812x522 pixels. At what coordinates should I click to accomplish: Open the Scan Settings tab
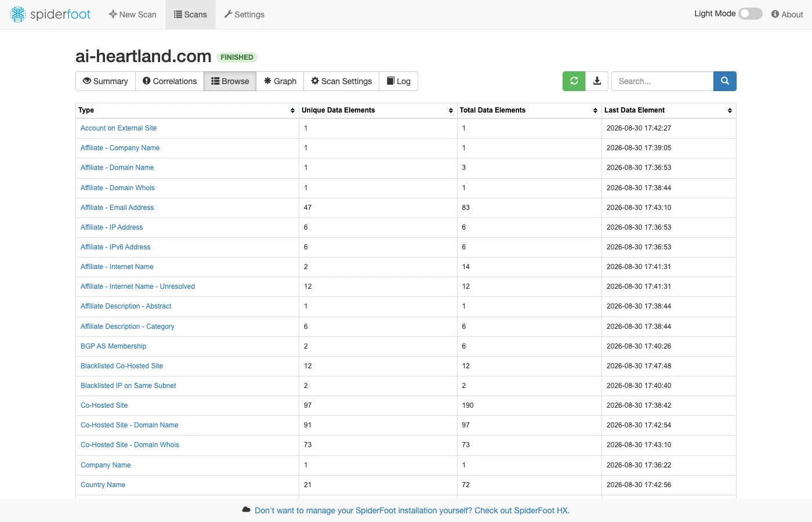341,81
